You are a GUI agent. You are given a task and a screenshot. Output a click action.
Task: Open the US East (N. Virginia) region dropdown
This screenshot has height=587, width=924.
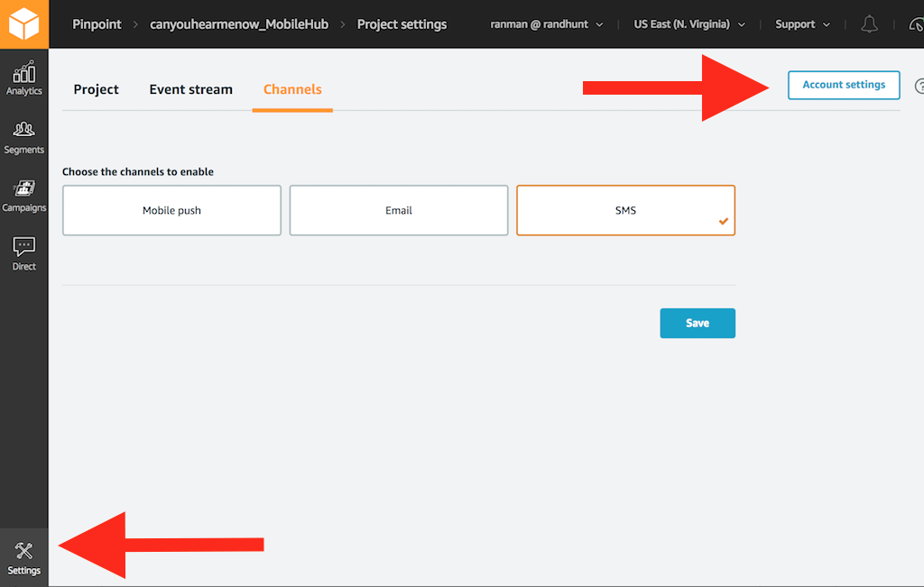(688, 24)
